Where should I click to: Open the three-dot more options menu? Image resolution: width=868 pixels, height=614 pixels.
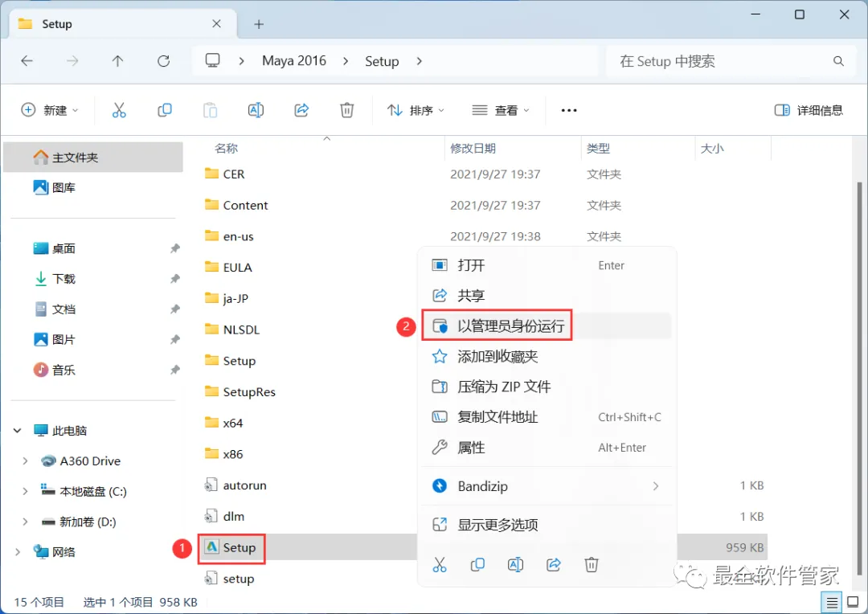[x=568, y=110]
